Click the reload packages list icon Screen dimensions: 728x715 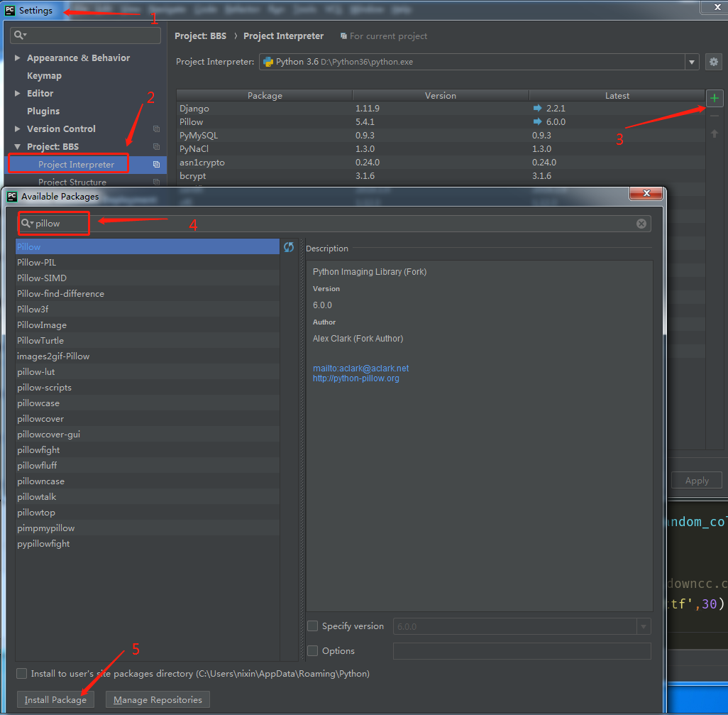[x=289, y=247]
